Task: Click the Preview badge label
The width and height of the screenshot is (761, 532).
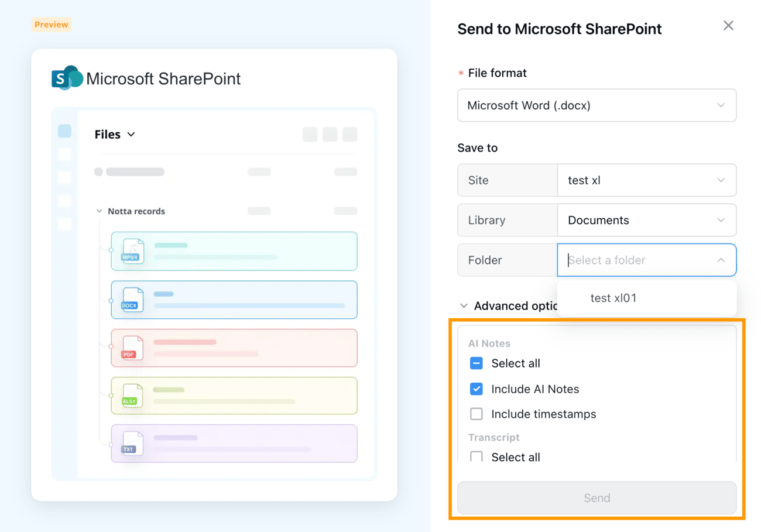Action: (52, 25)
